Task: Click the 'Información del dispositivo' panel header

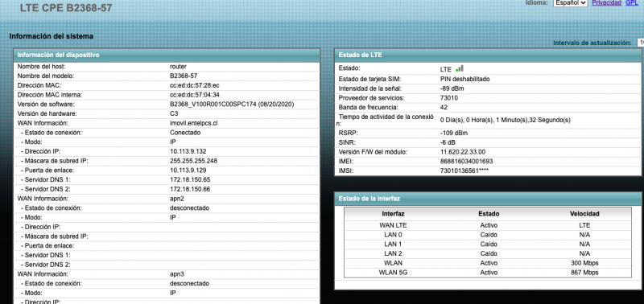Action: [x=167, y=55]
